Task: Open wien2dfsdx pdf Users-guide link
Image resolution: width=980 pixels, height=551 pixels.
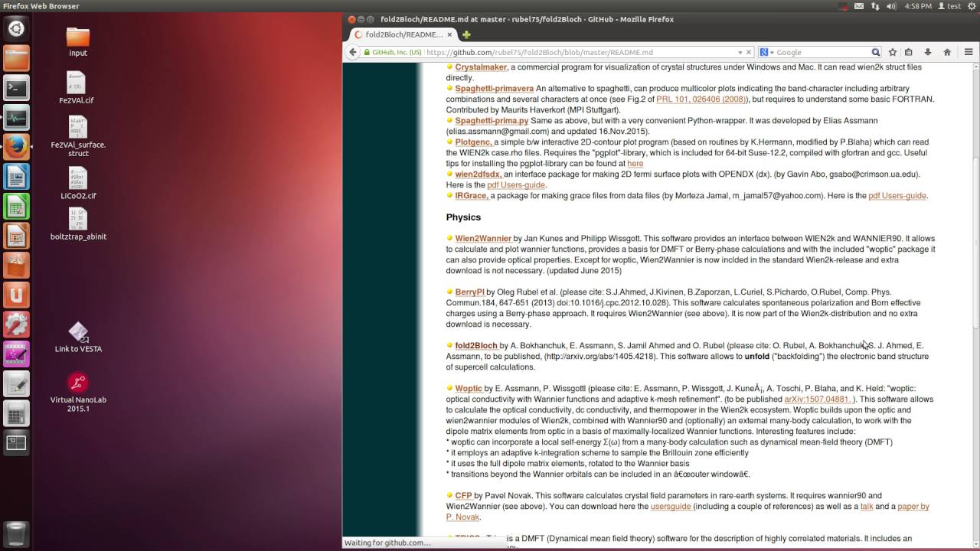Action: click(x=516, y=185)
